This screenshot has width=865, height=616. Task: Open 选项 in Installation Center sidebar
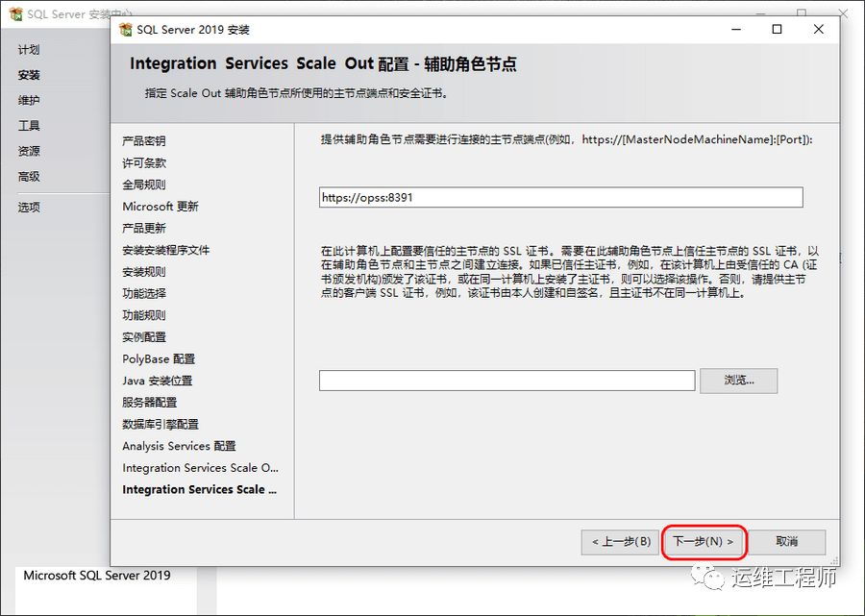click(29, 208)
